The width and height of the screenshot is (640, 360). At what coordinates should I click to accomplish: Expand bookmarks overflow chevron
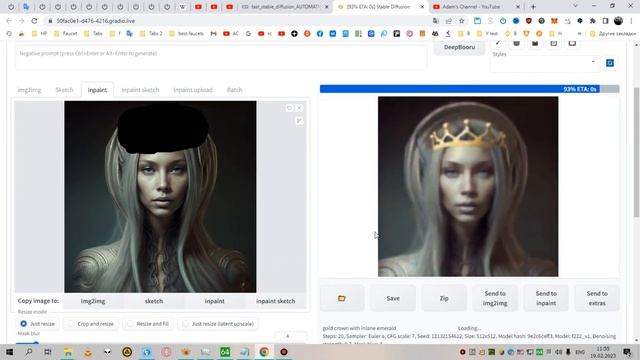tap(579, 33)
